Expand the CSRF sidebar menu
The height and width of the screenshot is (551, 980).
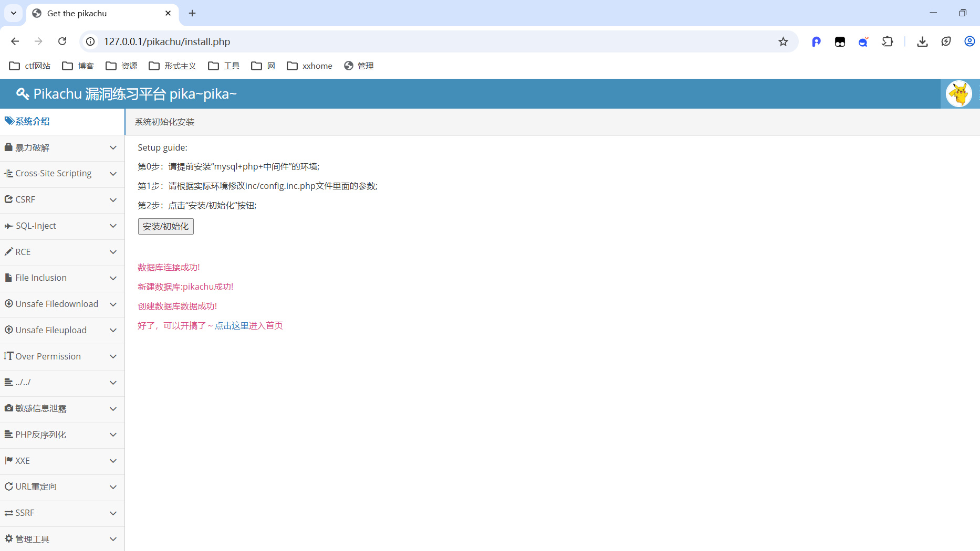coord(62,200)
